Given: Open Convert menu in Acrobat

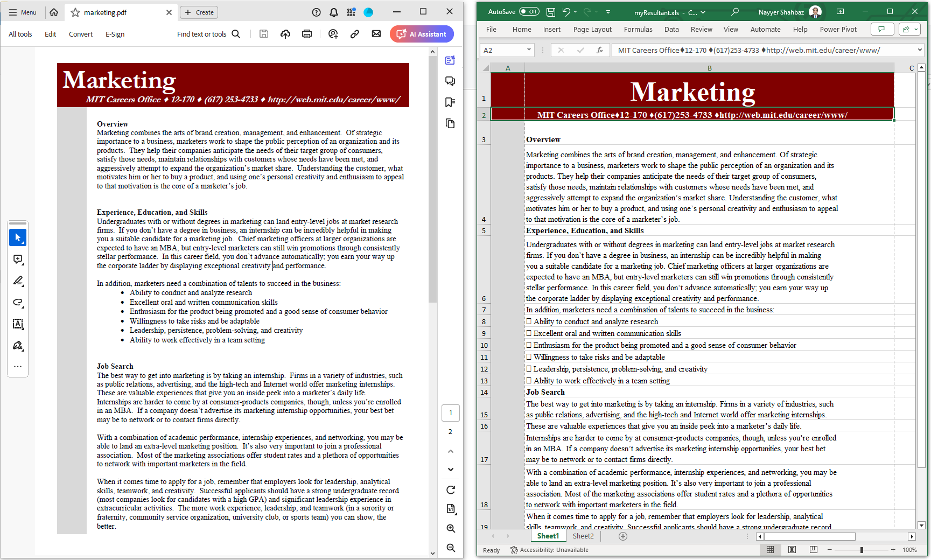Looking at the screenshot, I should click(81, 34).
